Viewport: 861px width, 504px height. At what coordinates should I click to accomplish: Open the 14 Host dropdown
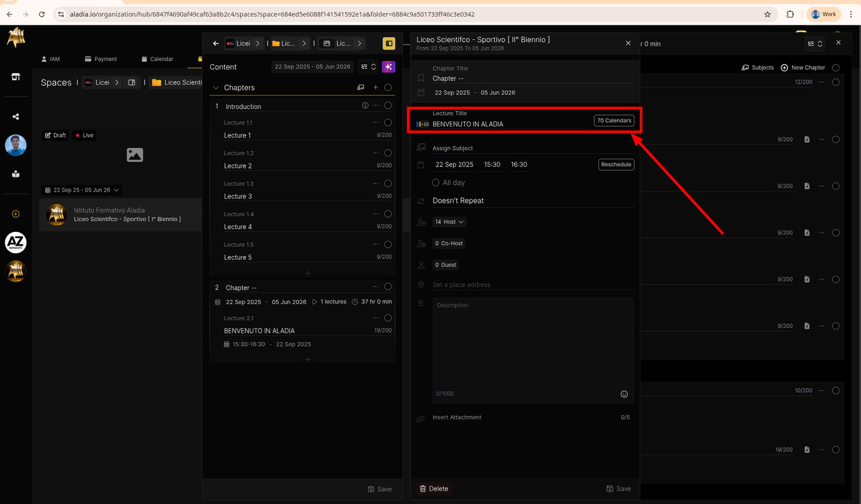(449, 222)
